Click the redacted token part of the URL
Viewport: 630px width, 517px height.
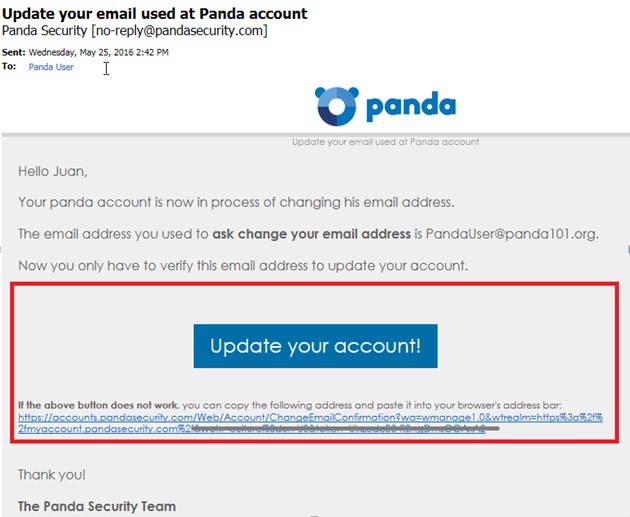pos(346,429)
